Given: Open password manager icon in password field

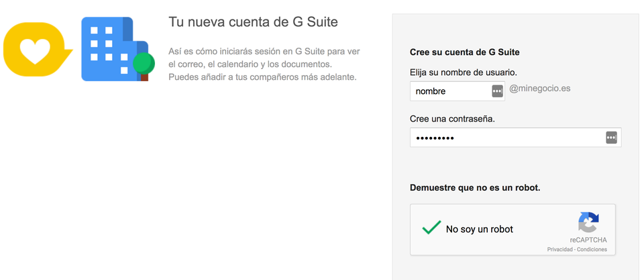Looking at the screenshot, I should pyautogui.click(x=612, y=138).
